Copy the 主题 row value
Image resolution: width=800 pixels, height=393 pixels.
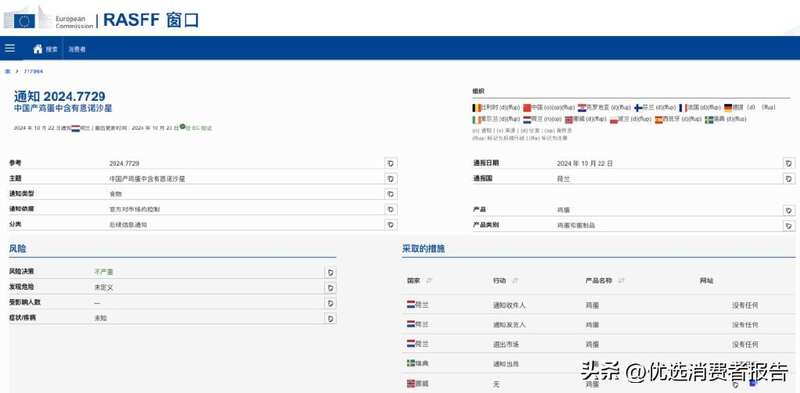(390, 179)
